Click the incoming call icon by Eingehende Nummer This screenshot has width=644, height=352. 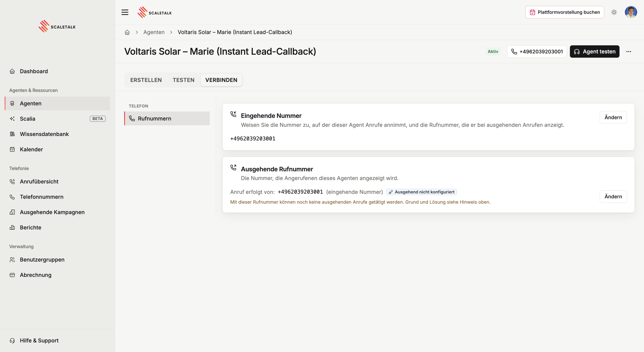pyautogui.click(x=233, y=114)
